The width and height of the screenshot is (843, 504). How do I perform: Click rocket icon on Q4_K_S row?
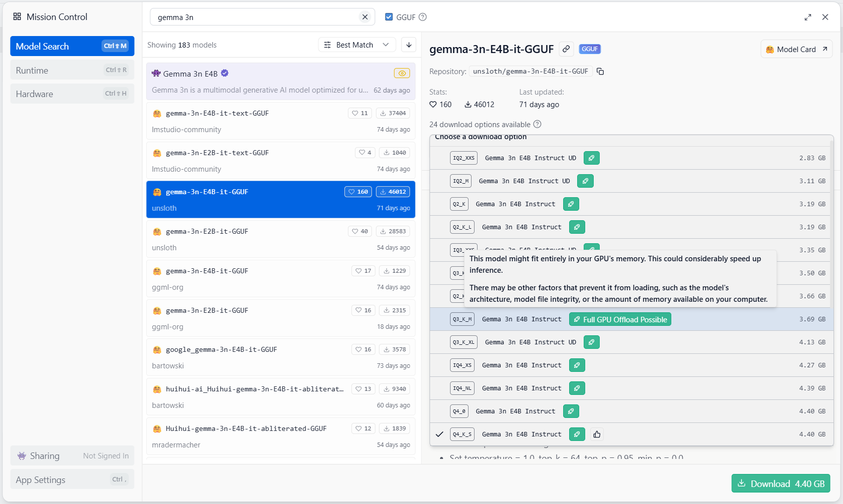coord(577,434)
